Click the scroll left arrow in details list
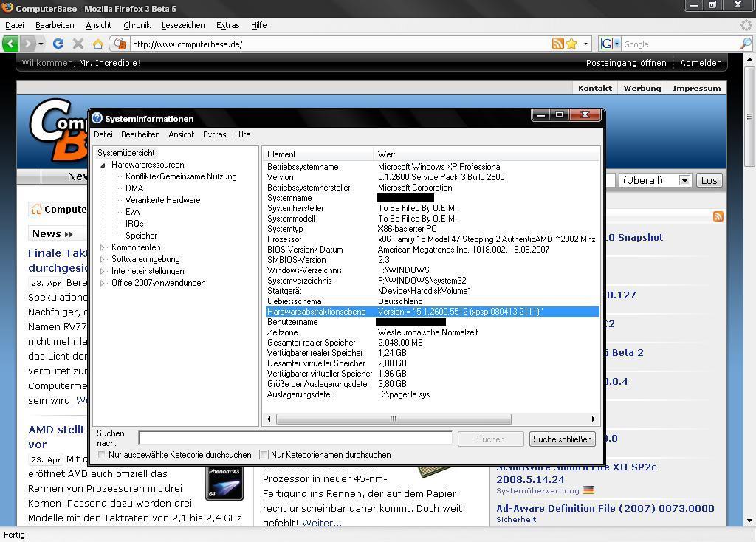 pyautogui.click(x=269, y=419)
